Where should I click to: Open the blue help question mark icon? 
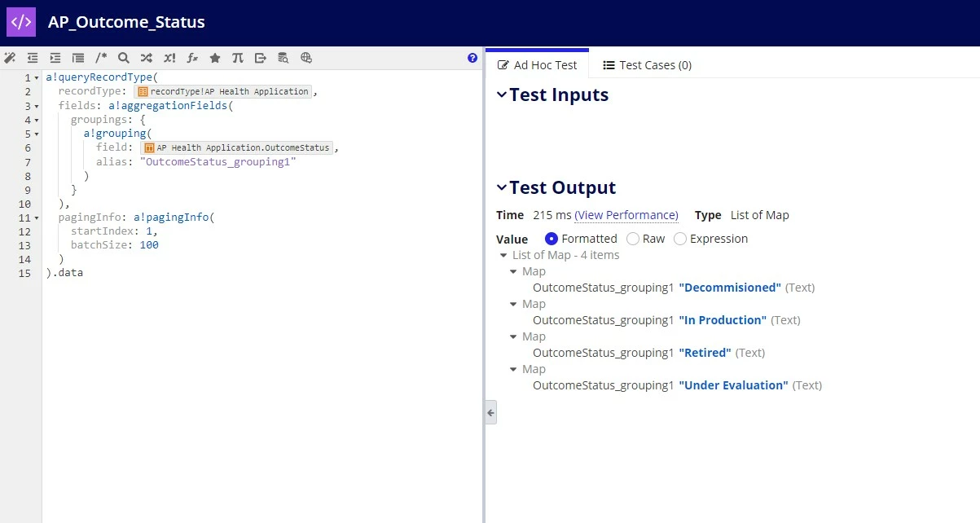click(x=472, y=58)
